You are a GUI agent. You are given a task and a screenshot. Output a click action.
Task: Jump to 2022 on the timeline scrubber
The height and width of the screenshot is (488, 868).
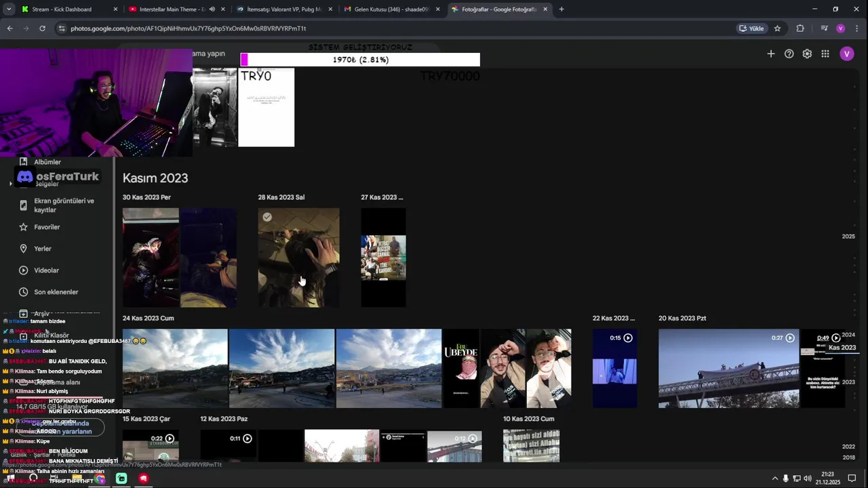[848, 447]
